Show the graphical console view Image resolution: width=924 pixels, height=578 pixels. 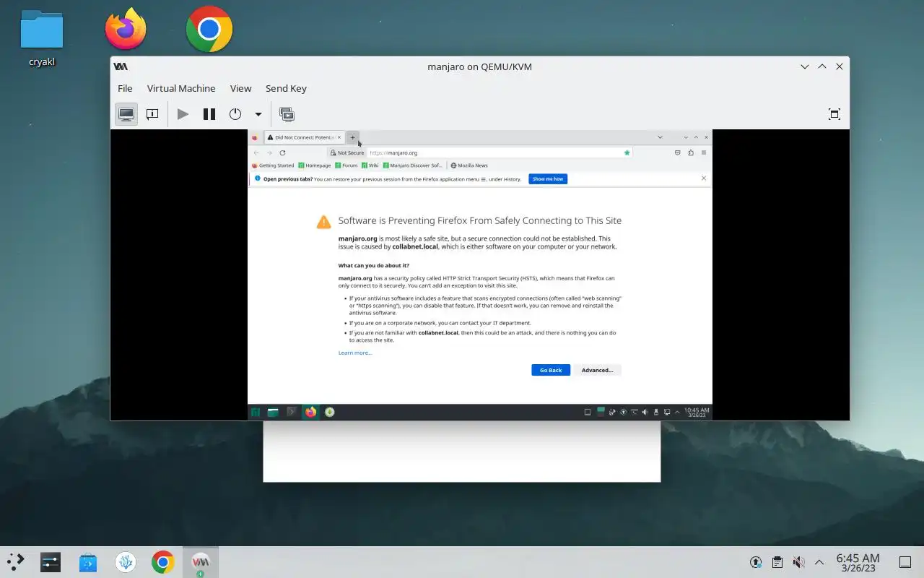126,114
